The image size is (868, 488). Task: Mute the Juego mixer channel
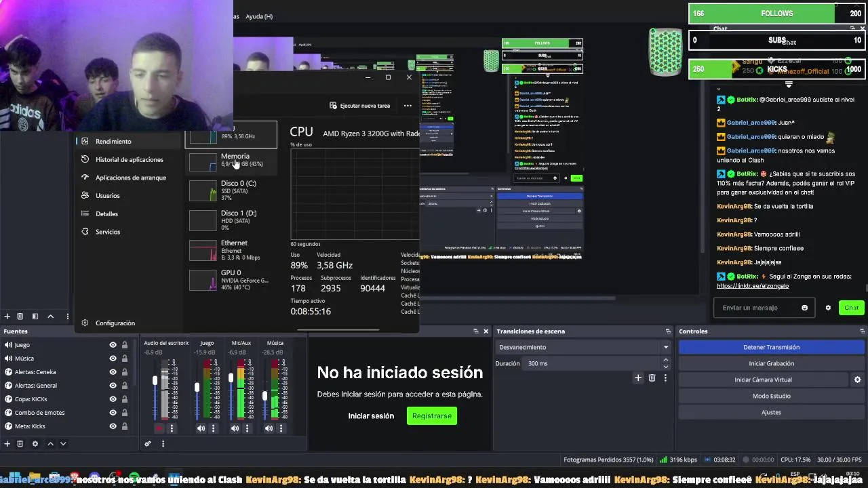point(201,428)
